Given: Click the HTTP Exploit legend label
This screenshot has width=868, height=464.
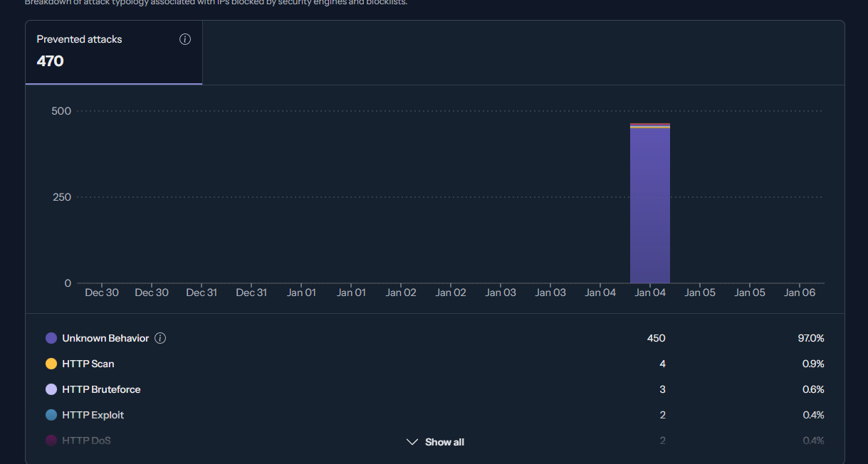Looking at the screenshot, I should [x=93, y=415].
